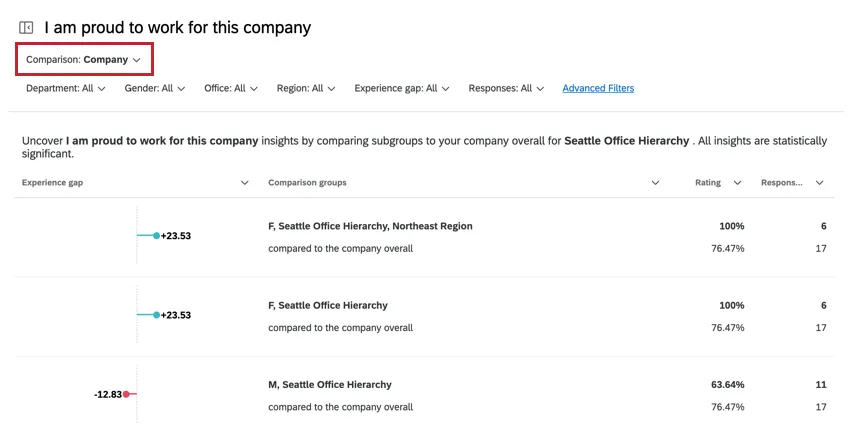Image resolution: width=850 pixels, height=425 pixels.
Task: Open the Comparison: Company dropdown
Action: coord(83,60)
